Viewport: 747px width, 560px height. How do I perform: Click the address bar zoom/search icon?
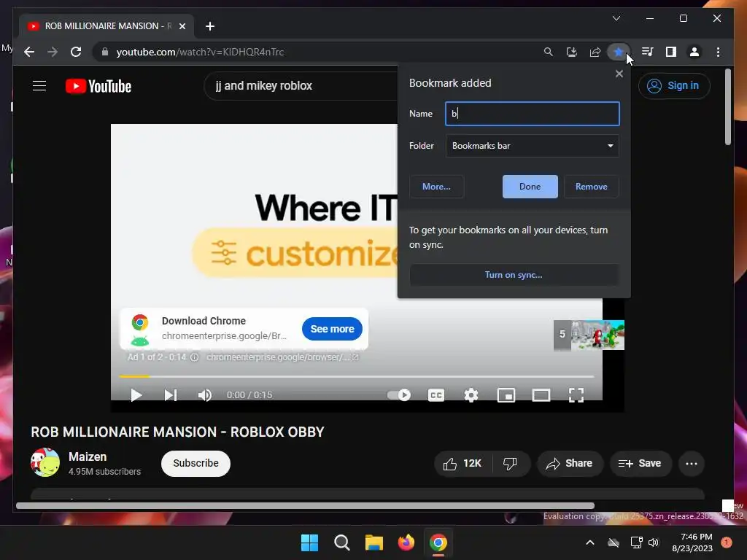click(549, 52)
